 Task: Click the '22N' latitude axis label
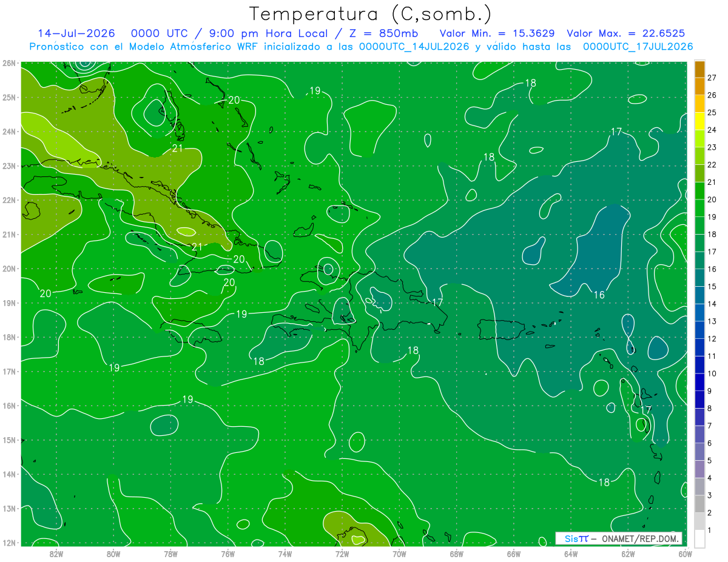click(9, 200)
